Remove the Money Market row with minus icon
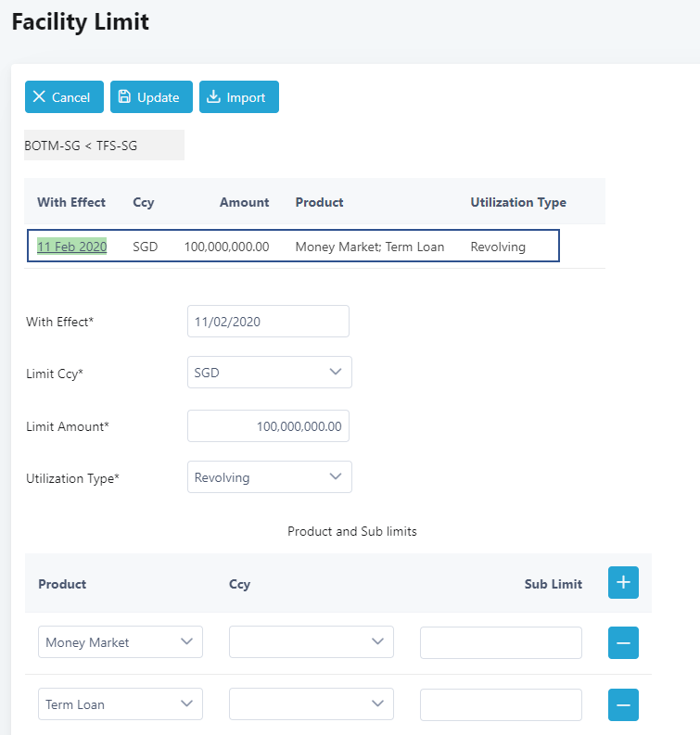700x735 pixels. click(x=623, y=642)
